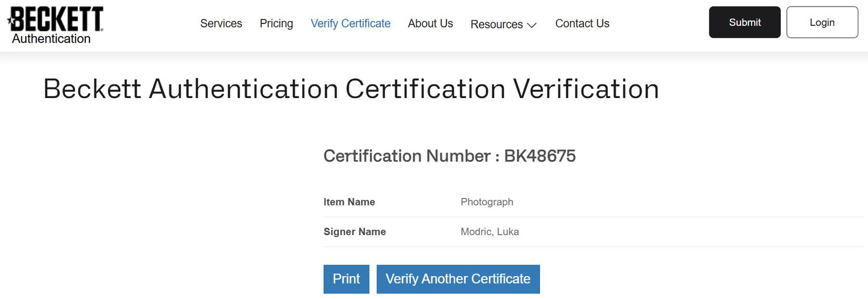Click the Certification Verification page heading

coord(351,89)
